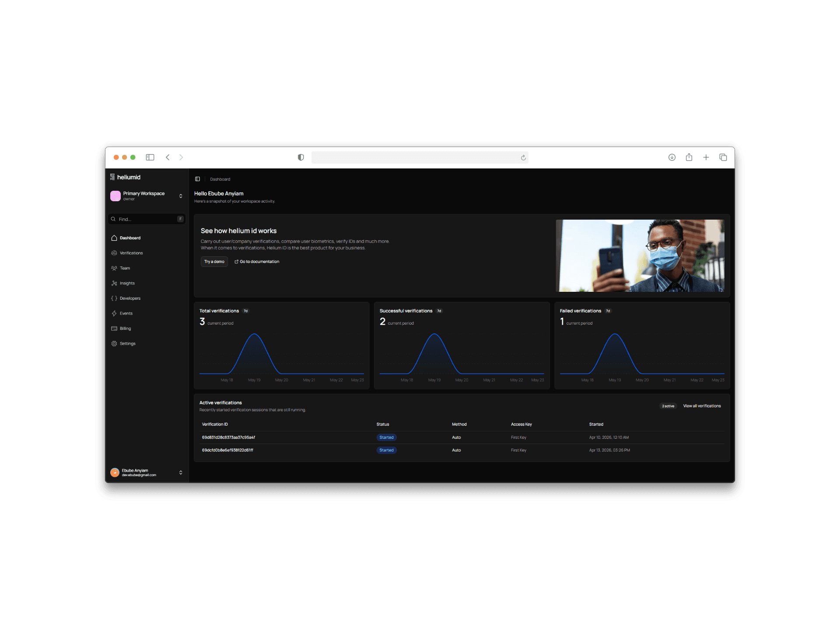Viewport: 840px width, 630px height.
Task: Click the Total verifications chart
Action: [x=282, y=357]
